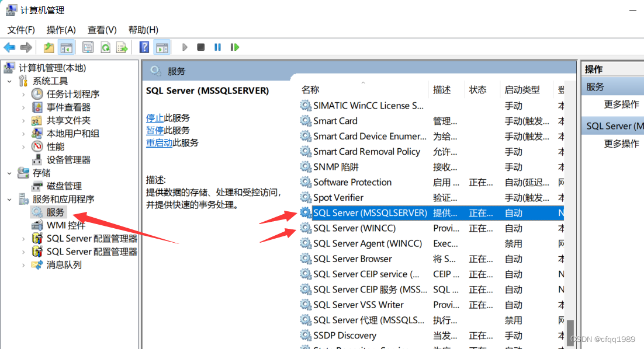Viewport: 644px width, 349px height.
Task: Click the Export list toolbar icon
Action: click(122, 48)
